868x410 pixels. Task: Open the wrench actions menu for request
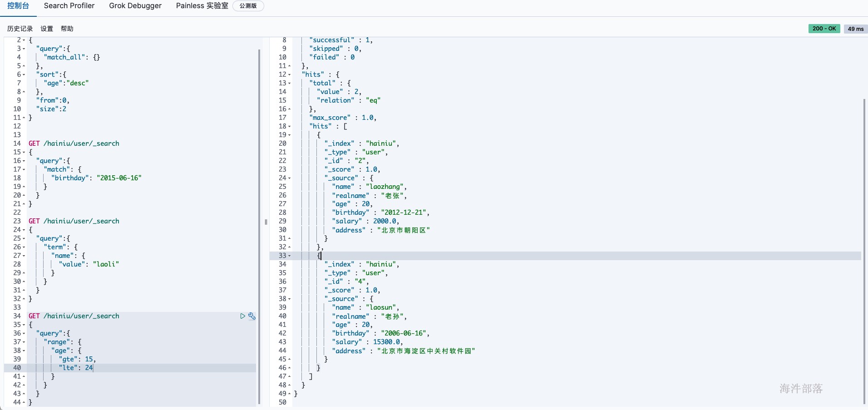[252, 316]
